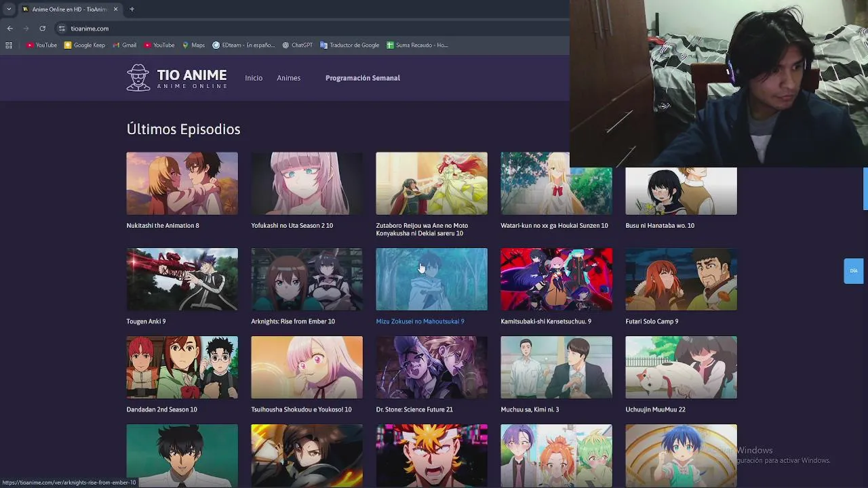This screenshot has height=488, width=868.
Task: Open Zutaboro Reijou episode thumbnail
Action: click(x=431, y=184)
